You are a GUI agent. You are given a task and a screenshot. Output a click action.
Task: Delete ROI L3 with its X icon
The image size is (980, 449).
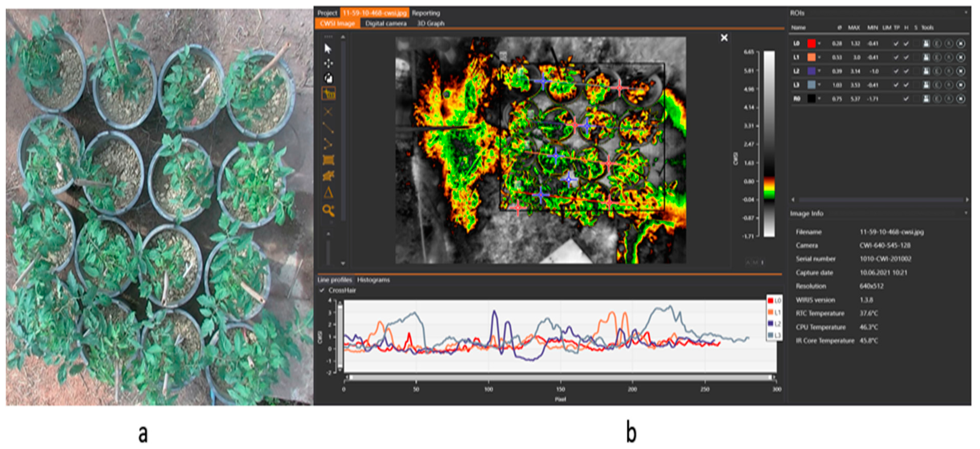point(961,85)
